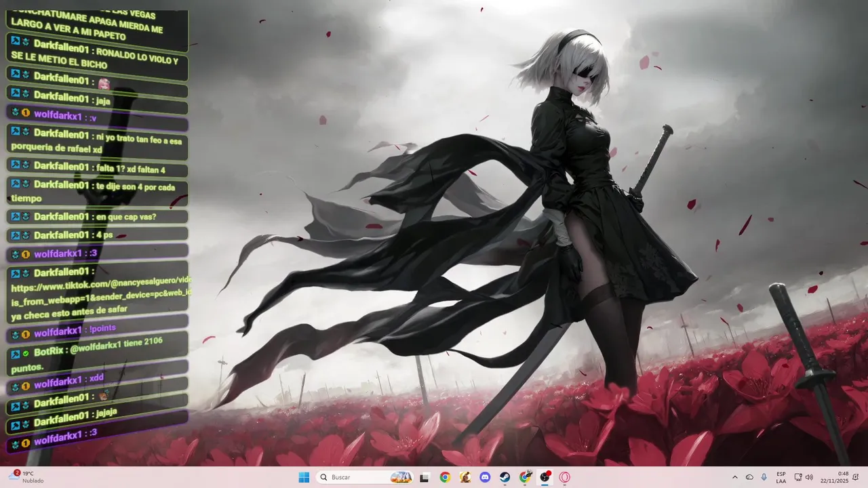Launch Google Chrome from the taskbar
The width and height of the screenshot is (868, 488).
click(445, 477)
